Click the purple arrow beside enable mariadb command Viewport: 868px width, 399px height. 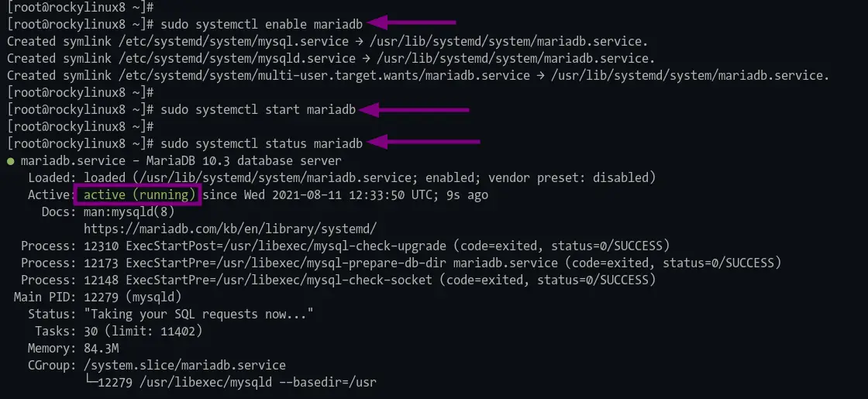[411, 22]
